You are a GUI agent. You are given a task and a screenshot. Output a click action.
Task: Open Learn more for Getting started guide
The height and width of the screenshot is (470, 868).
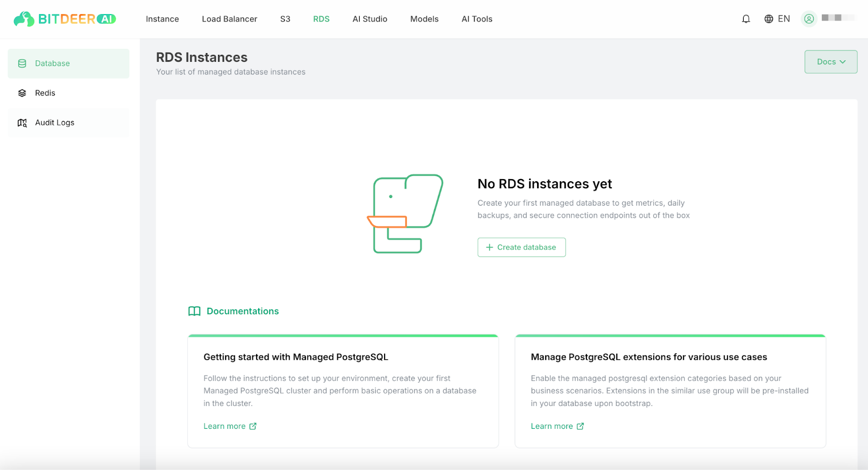(229, 427)
